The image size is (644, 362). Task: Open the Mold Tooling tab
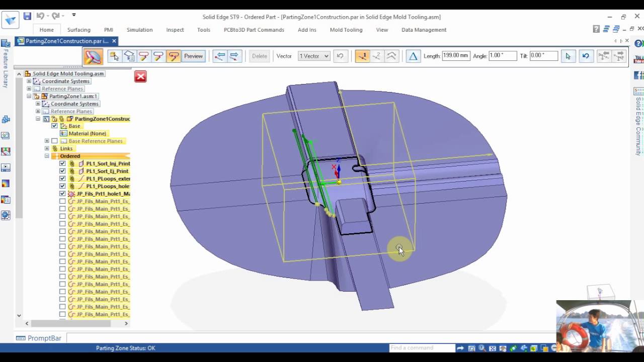(x=346, y=30)
